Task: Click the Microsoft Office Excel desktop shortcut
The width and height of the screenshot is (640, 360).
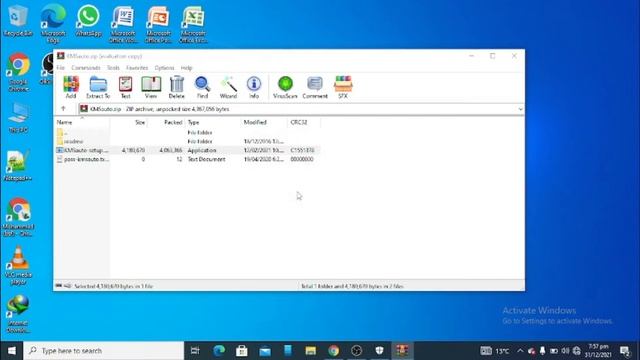Action: tap(193, 24)
